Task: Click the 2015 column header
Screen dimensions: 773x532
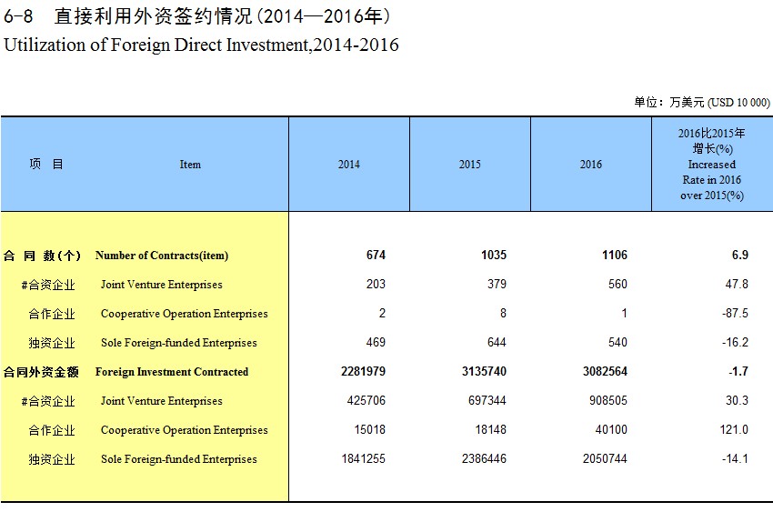Action: pos(469,165)
